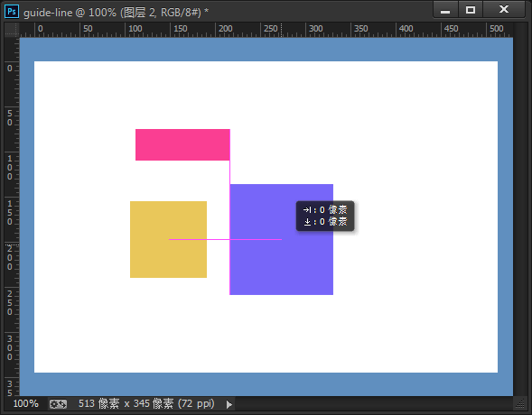
Task: Click the 200 mark on vertical ruler
Action: (10, 258)
